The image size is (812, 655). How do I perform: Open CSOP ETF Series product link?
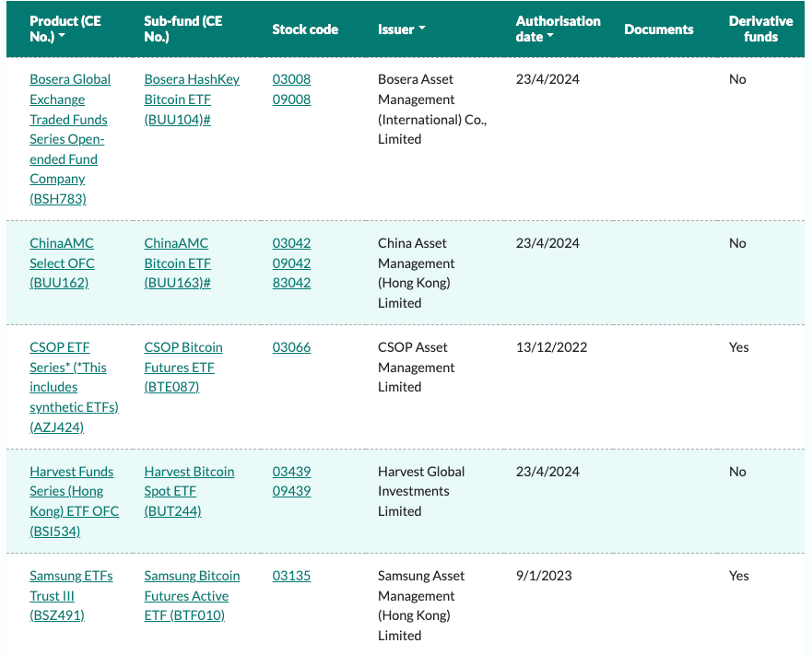(74, 387)
